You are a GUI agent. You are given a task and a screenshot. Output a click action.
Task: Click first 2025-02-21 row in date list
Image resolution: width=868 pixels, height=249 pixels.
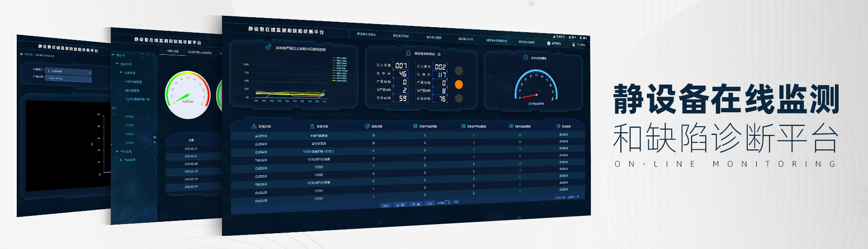191,149
